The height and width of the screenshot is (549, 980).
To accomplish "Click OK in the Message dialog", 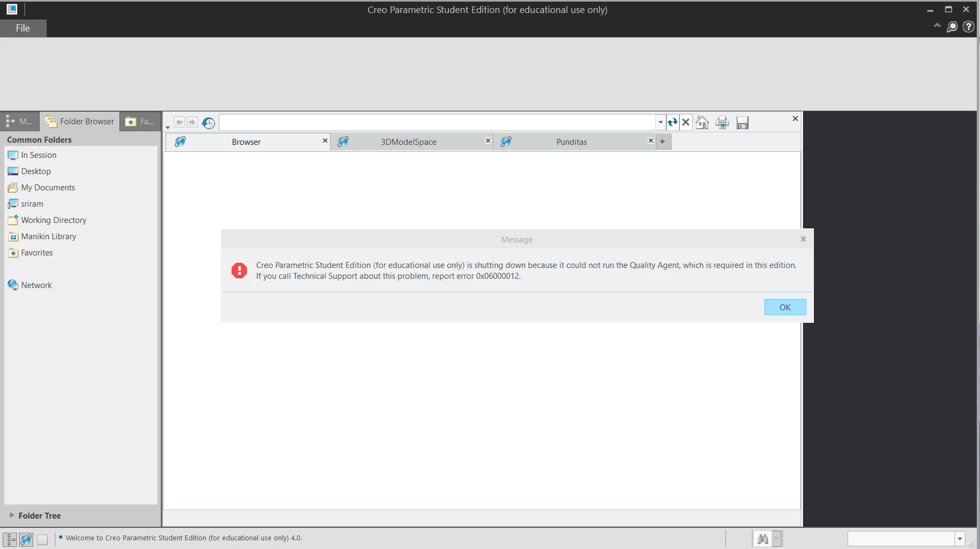I will [x=785, y=307].
